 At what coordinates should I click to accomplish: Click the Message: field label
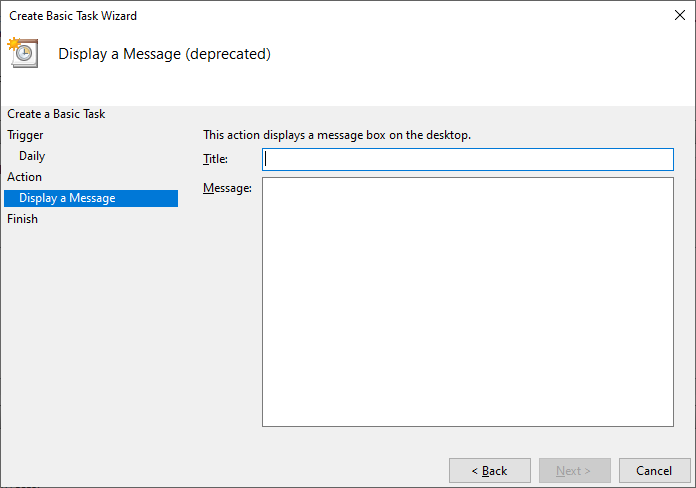(x=227, y=188)
